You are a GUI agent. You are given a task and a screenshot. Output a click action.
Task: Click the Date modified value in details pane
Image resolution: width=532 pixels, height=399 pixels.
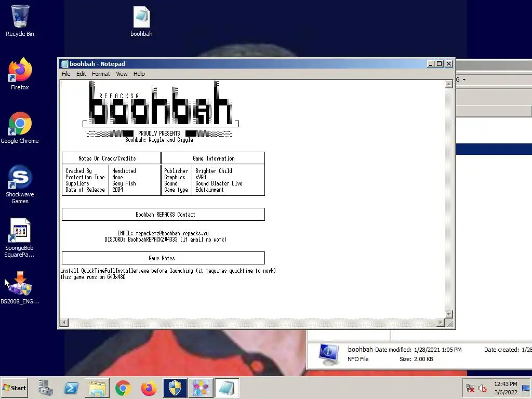point(437,350)
